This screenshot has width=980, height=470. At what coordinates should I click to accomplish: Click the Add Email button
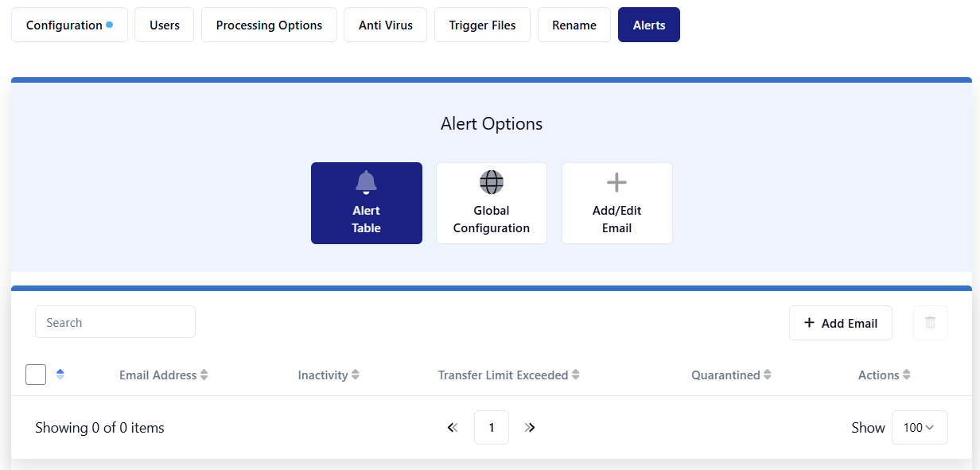pyautogui.click(x=840, y=323)
